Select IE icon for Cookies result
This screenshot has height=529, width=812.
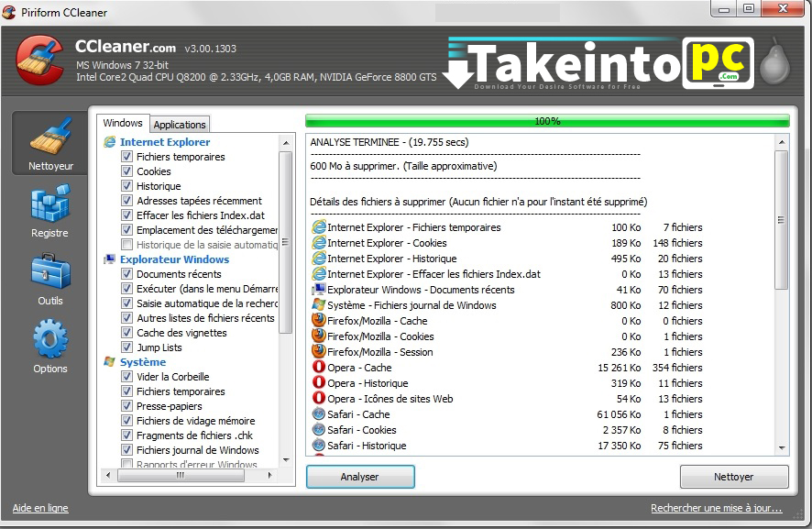click(x=319, y=242)
